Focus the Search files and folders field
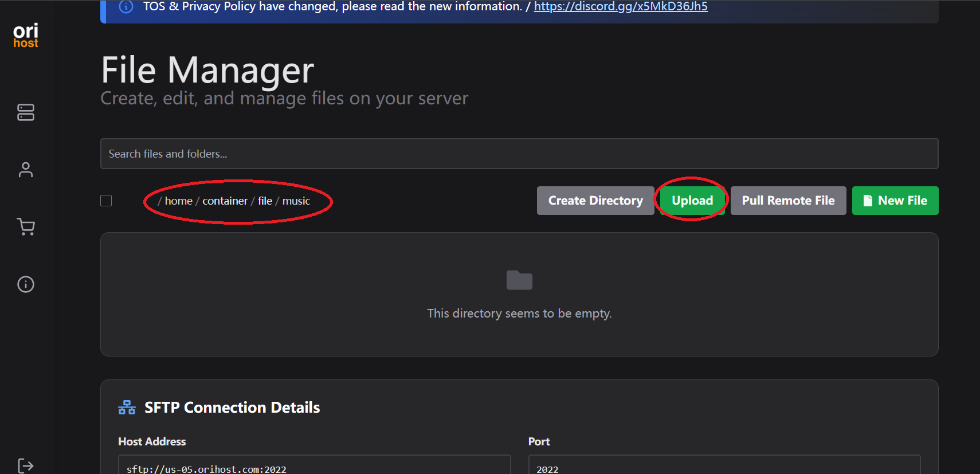980x474 pixels. (x=519, y=154)
